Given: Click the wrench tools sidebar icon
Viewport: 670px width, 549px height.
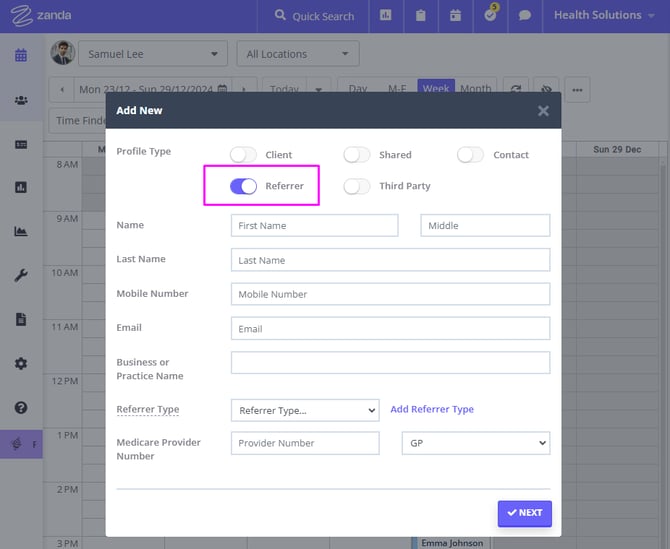Looking at the screenshot, I should [x=20, y=276].
